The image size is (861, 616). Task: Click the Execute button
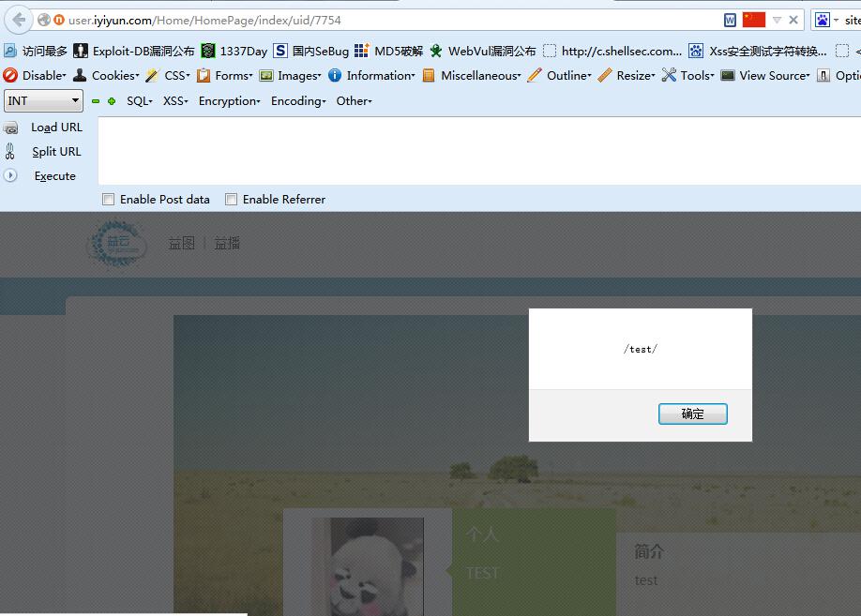pos(55,176)
